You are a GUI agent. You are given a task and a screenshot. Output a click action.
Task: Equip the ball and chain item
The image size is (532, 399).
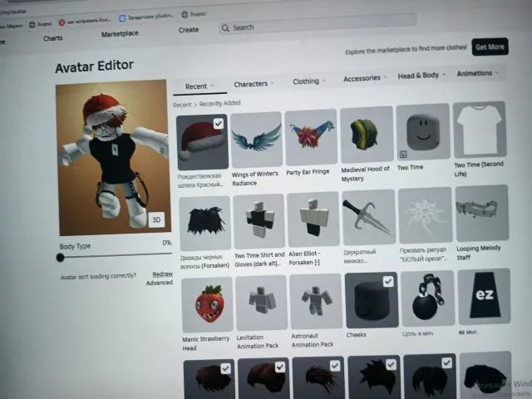[427, 298]
